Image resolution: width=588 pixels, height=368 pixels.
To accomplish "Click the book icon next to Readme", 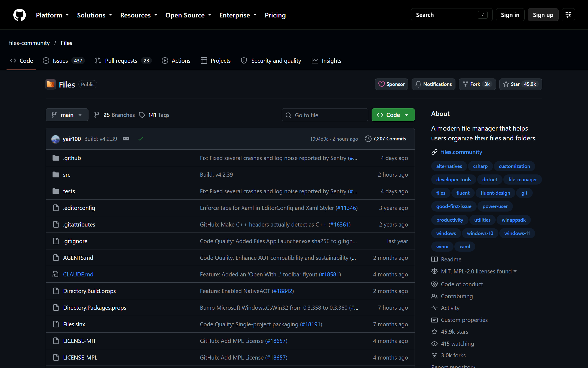I will [434, 260].
